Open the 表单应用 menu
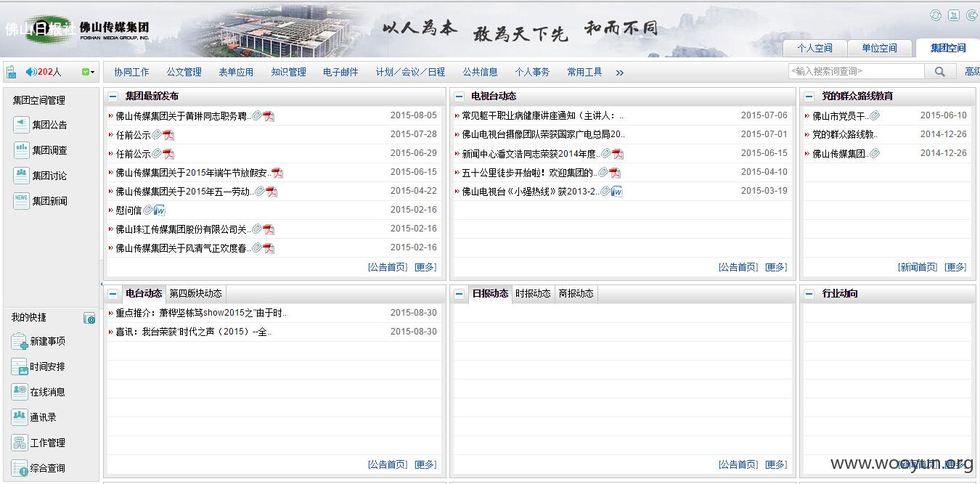Image resolution: width=980 pixels, height=484 pixels. [x=236, y=72]
